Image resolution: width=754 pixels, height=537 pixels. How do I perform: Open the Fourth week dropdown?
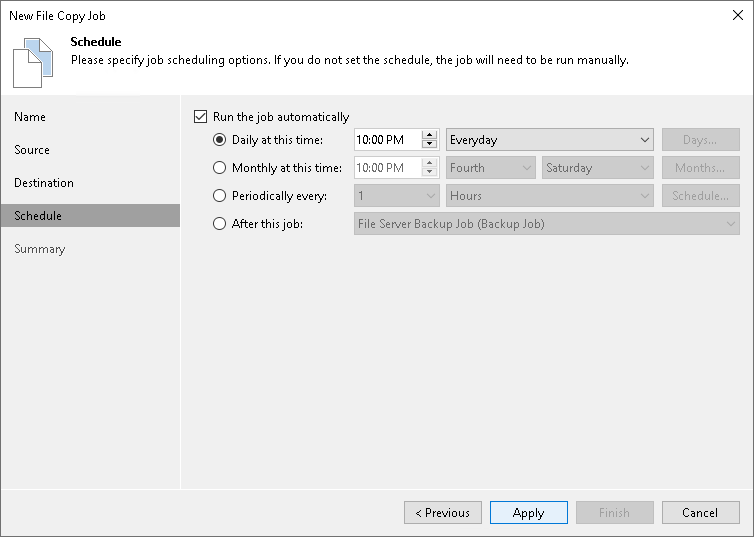[x=490, y=168]
